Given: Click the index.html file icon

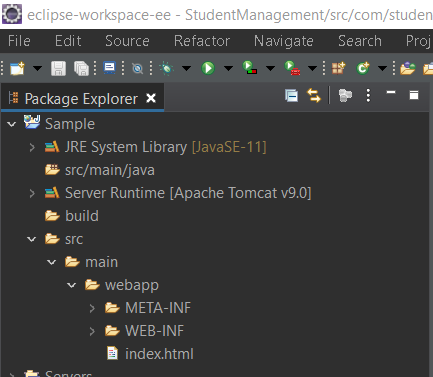Looking at the screenshot, I should coord(112,353).
